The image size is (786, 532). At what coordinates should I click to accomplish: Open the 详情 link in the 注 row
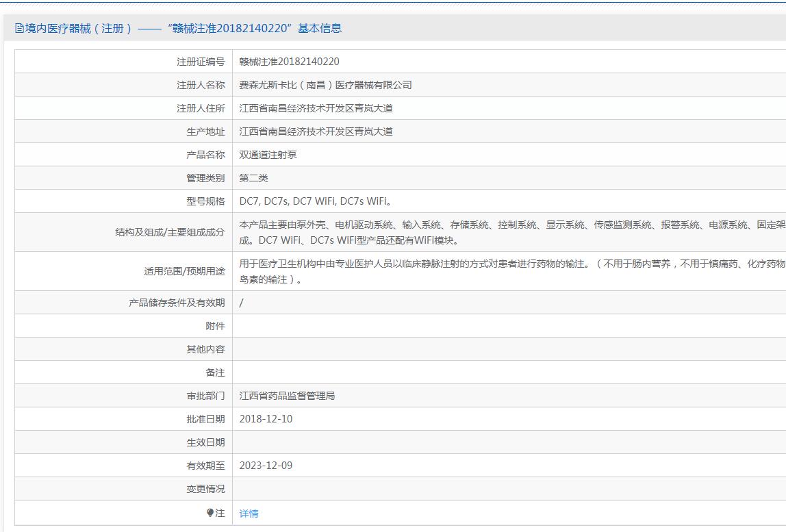pos(249,513)
